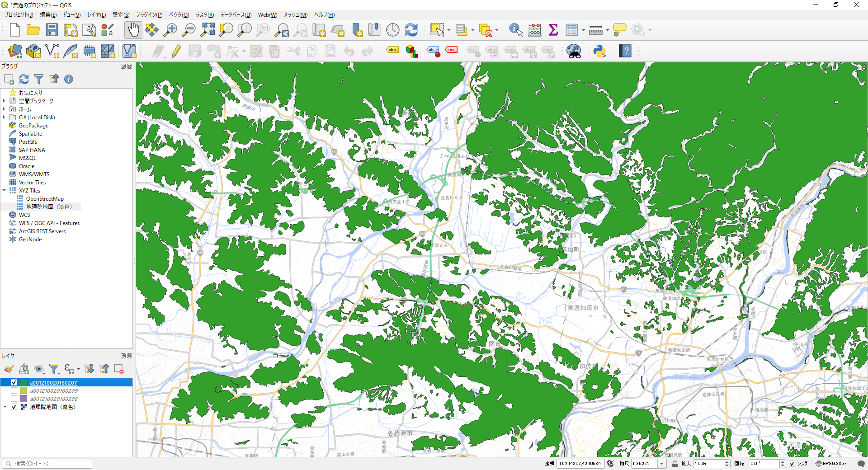Screen dimensions: 868x470
Task: Open the Layer Labeling Options
Action: 392,50
